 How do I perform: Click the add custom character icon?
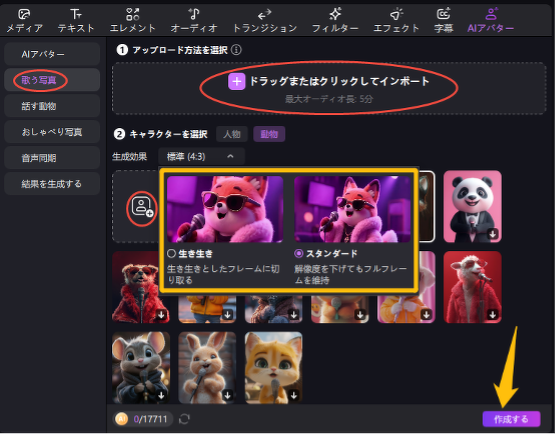click(141, 207)
